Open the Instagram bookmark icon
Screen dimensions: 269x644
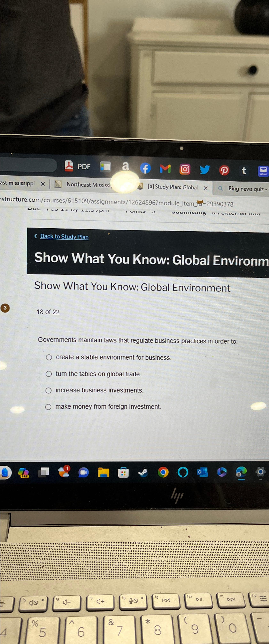[185, 169]
